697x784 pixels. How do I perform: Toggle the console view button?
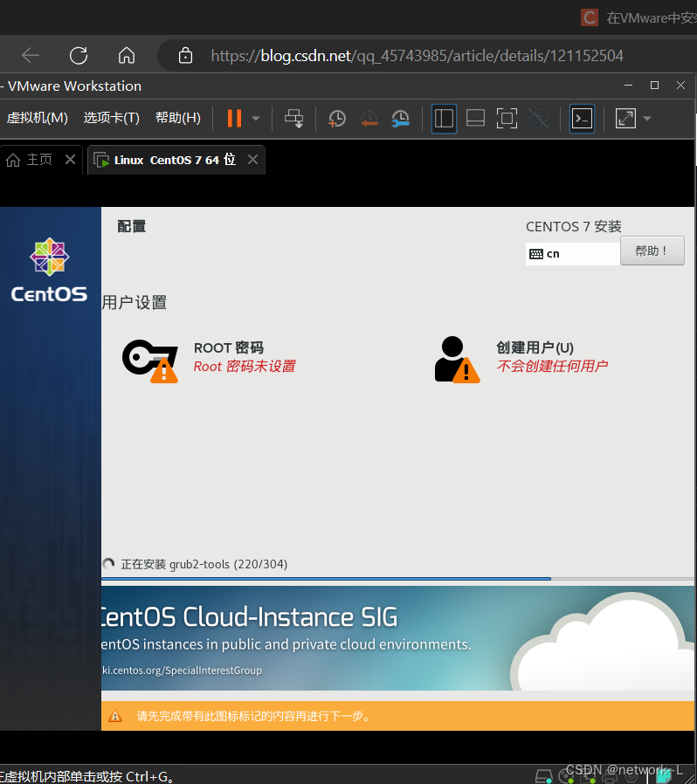click(x=582, y=119)
